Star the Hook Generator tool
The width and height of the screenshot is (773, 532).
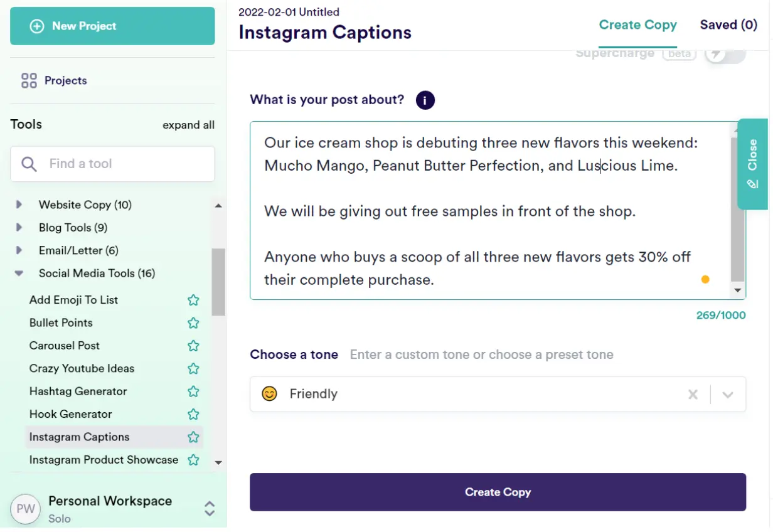[193, 415]
